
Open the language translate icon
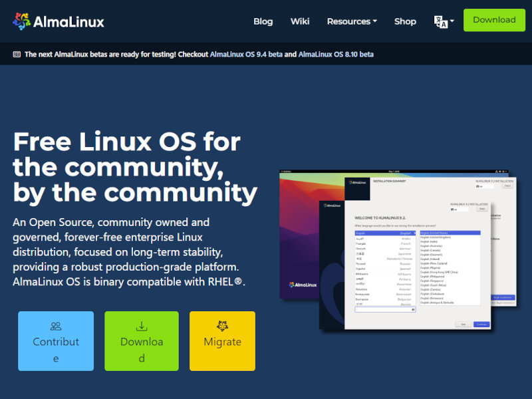coord(441,21)
